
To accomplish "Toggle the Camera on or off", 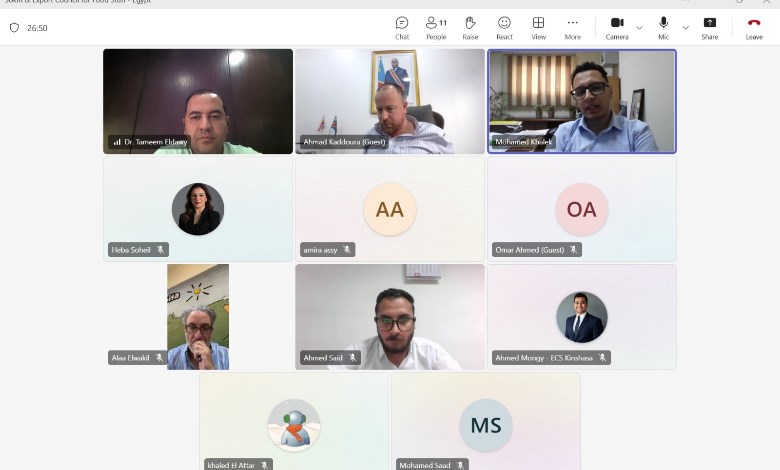I will pos(617,28).
